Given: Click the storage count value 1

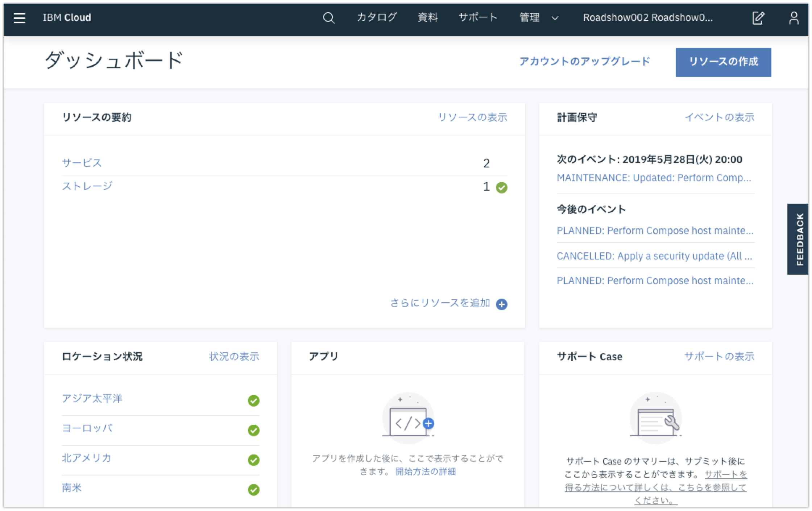Looking at the screenshot, I should pyautogui.click(x=486, y=187).
